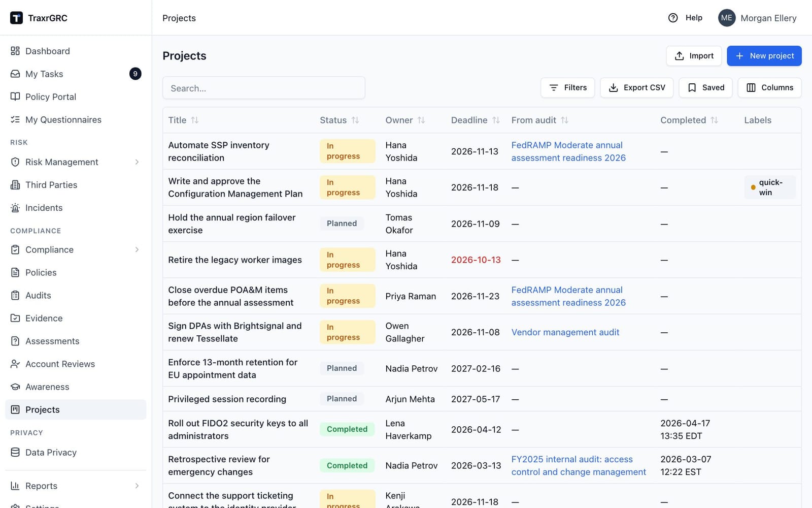Go to Assessments
Image resolution: width=812 pixels, height=508 pixels.
tap(76, 341)
